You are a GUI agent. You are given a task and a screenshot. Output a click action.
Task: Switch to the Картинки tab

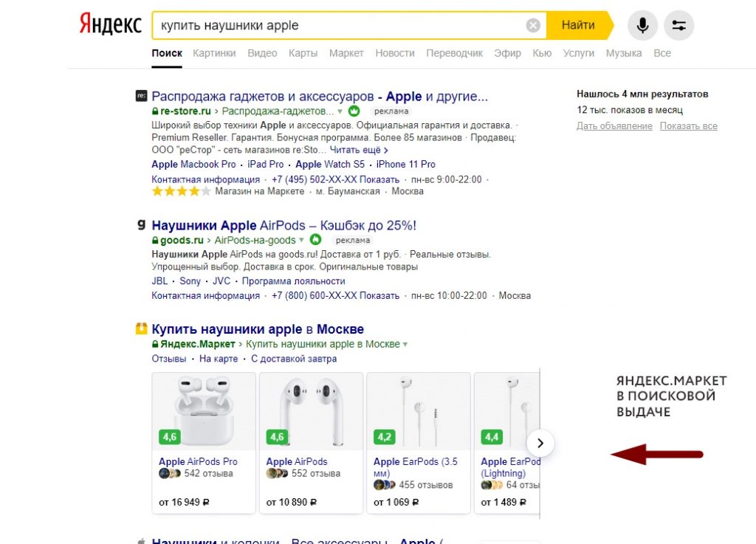click(x=214, y=53)
